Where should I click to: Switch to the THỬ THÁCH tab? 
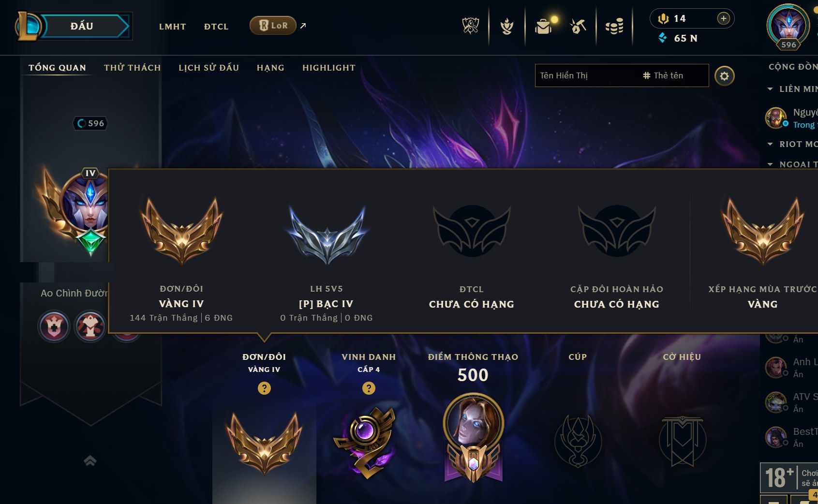pos(132,68)
